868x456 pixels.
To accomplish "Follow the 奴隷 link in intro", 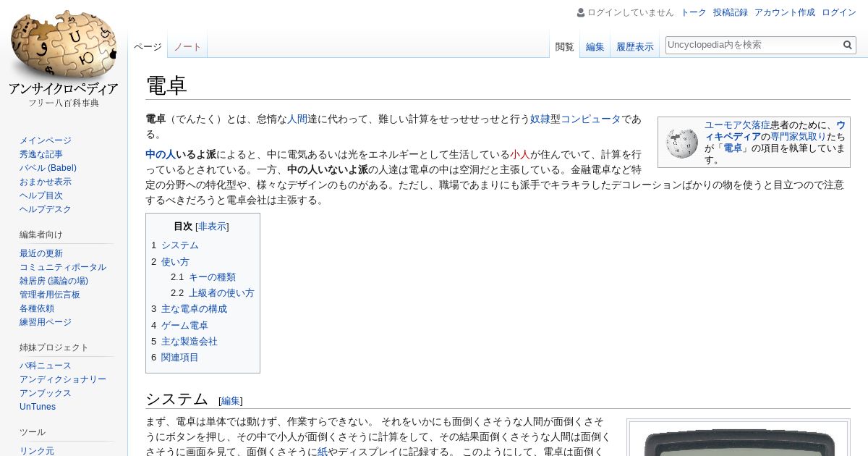I will (540, 119).
